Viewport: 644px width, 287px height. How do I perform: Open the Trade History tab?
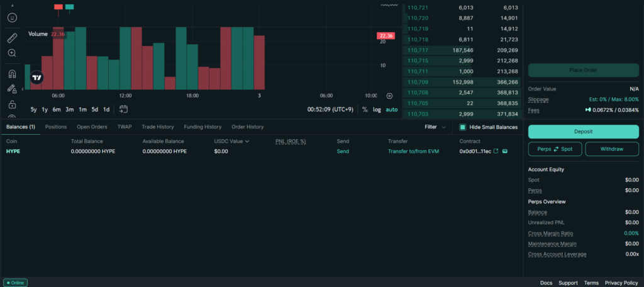pyautogui.click(x=157, y=127)
